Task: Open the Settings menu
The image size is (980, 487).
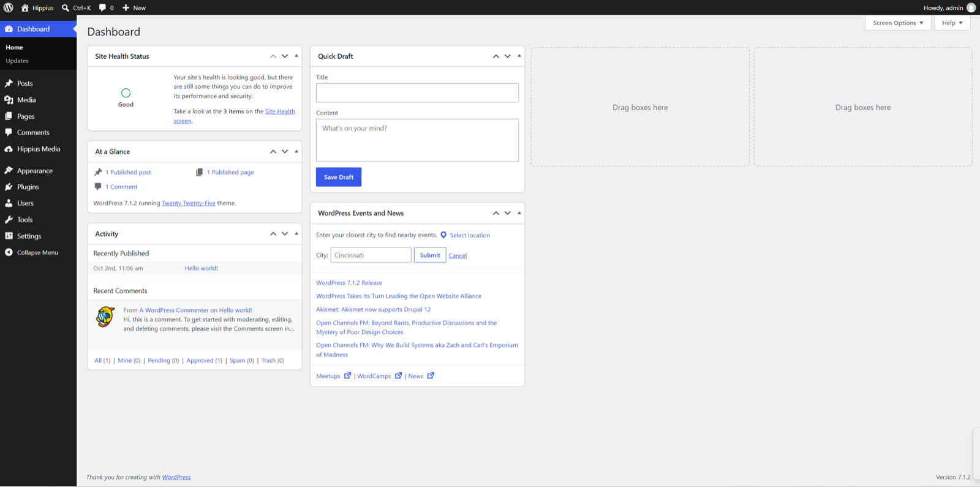Action: coord(38,236)
